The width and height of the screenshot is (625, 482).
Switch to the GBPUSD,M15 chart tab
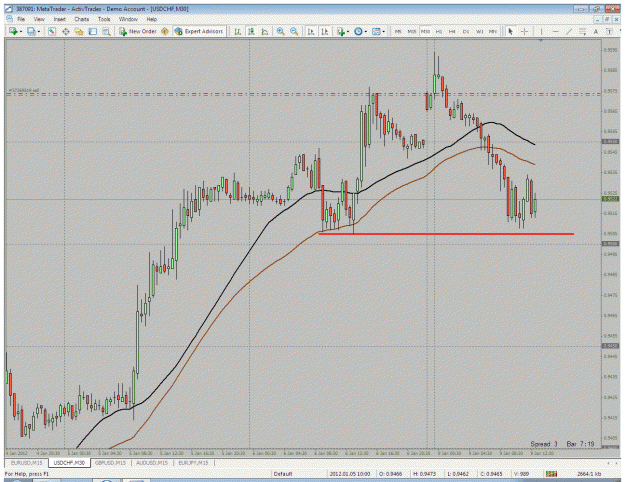tap(110, 463)
